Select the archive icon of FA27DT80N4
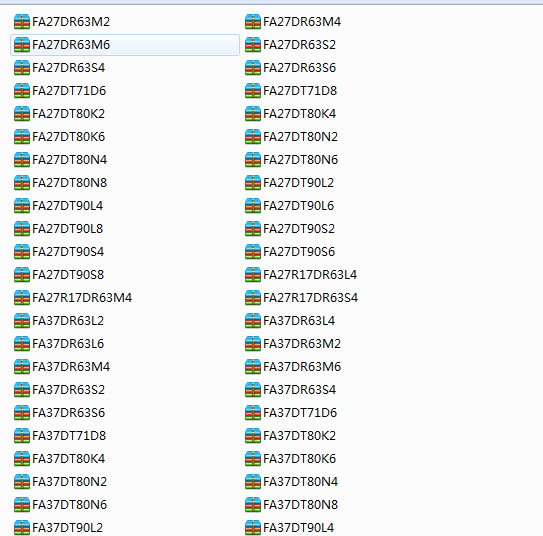The width and height of the screenshot is (543, 536). click(x=22, y=160)
